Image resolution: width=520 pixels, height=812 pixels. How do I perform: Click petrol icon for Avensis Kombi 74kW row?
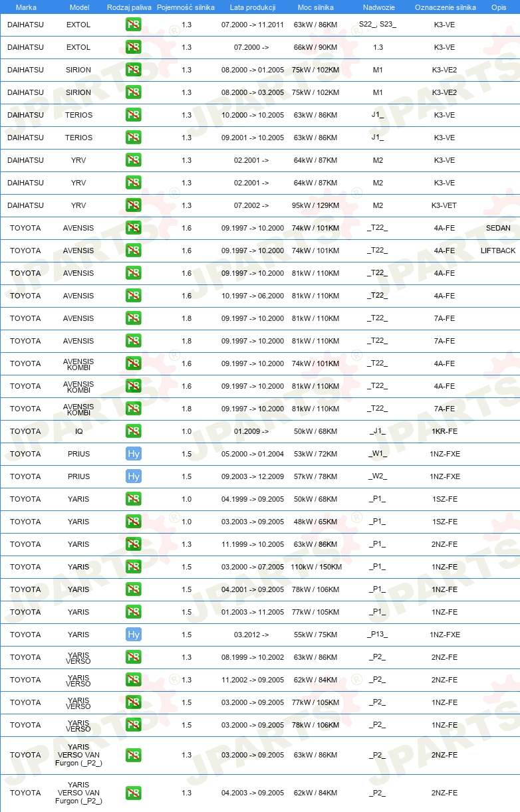pyautogui.click(x=133, y=363)
